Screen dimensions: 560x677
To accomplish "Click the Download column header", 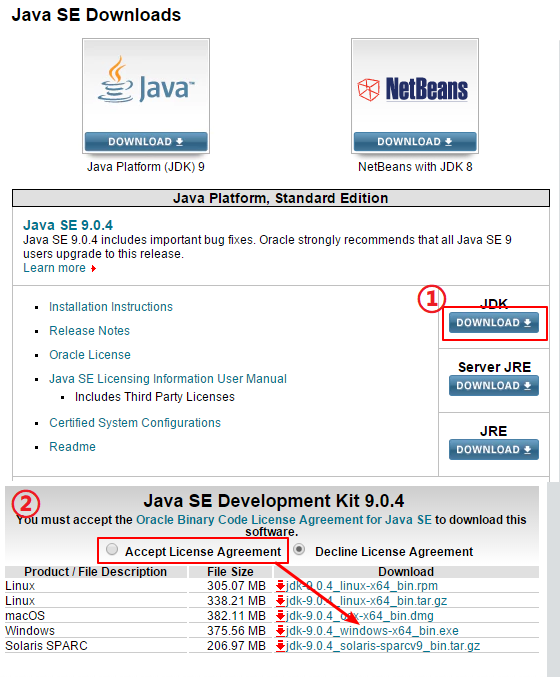I will (406, 572).
